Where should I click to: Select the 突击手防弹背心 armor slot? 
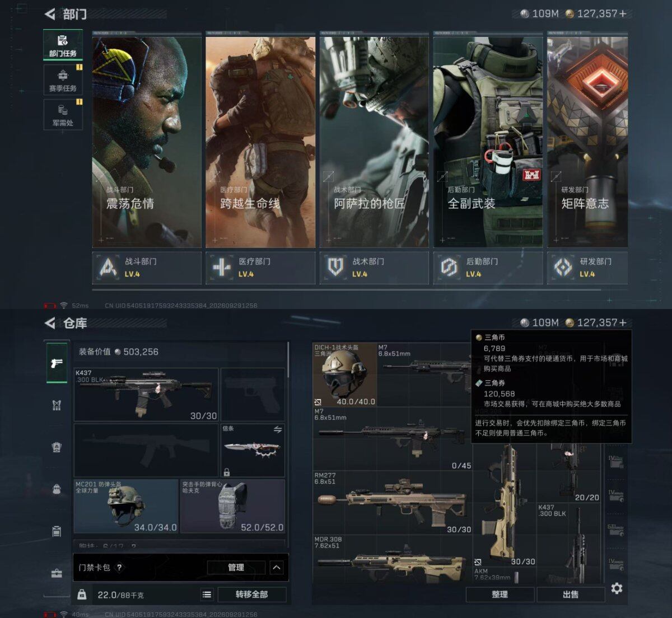pyautogui.click(x=232, y=505)
